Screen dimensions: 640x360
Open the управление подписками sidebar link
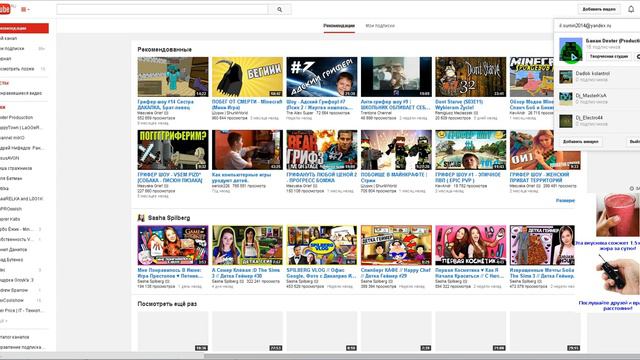click(21, 347)
